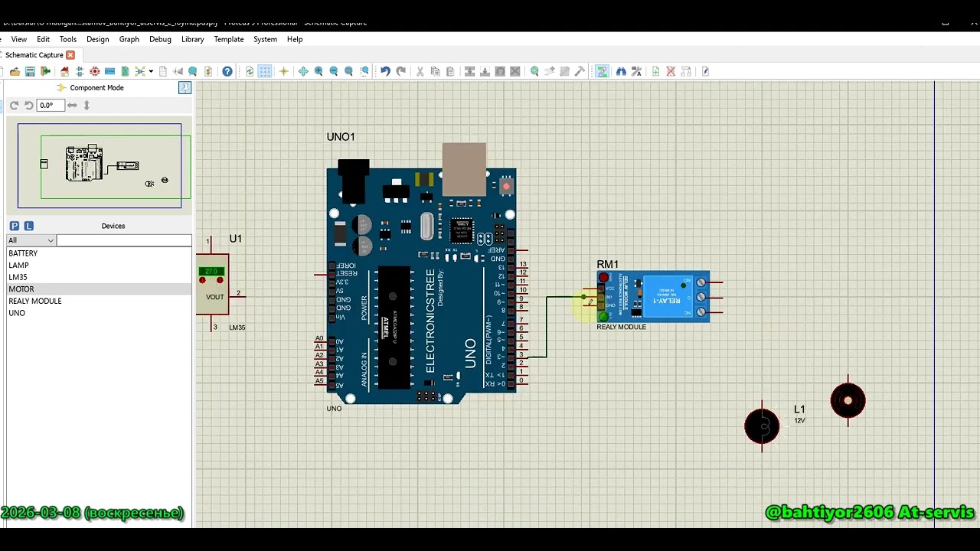
Task: Open the System menu
Action: click(265, 39)
